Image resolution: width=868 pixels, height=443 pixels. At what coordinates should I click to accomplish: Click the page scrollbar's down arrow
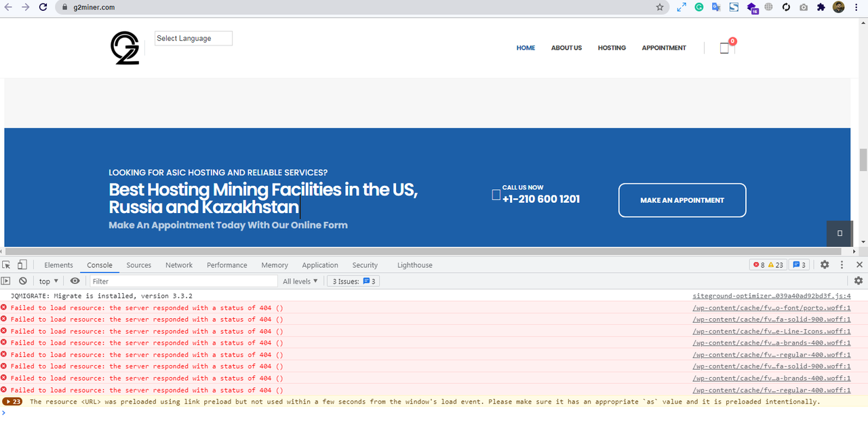[863, 242]
